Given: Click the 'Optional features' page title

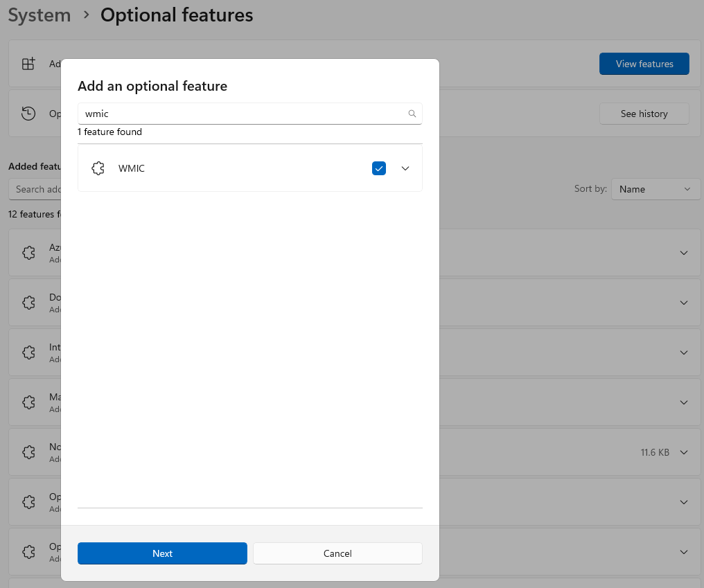Looking at the screenshot, I should tap(177, 15).
